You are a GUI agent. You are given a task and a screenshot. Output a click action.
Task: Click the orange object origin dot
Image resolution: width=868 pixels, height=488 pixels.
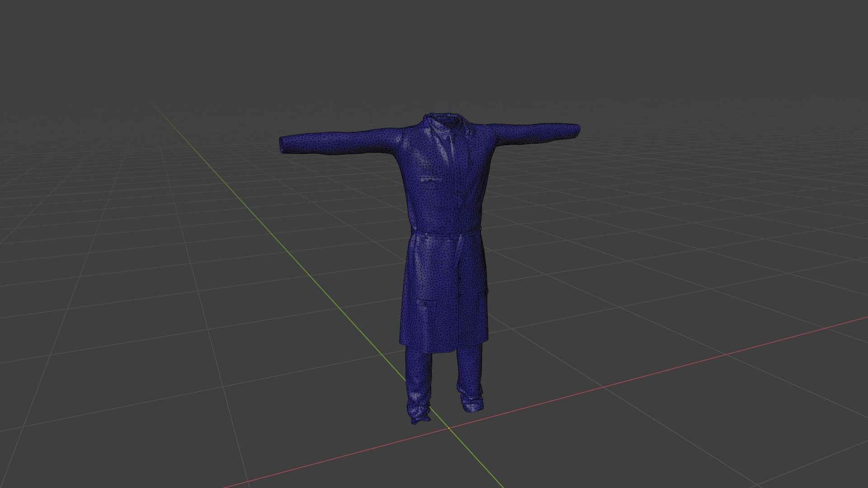tap(448, 428)
